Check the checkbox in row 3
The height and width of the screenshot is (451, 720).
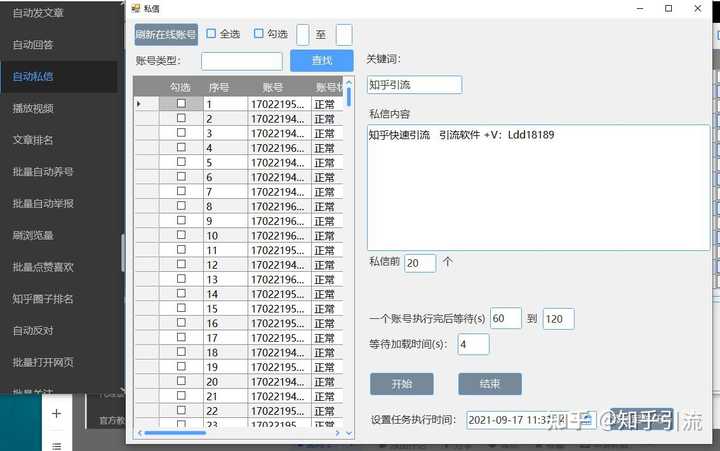point(181,133)
